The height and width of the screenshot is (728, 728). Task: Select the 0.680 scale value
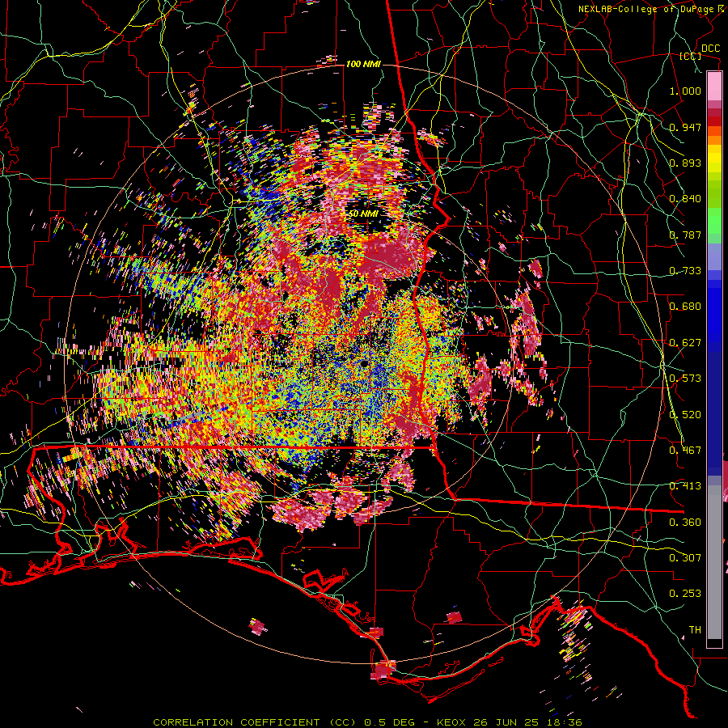[x=685, y=307]
